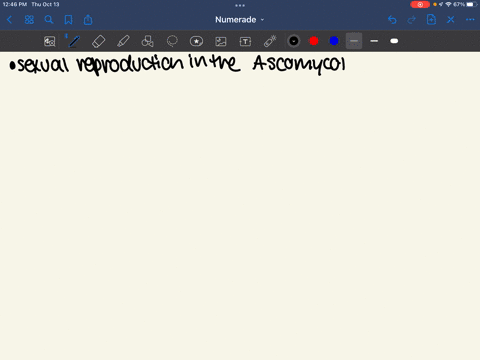Open the share and export menu

point(88,20)
